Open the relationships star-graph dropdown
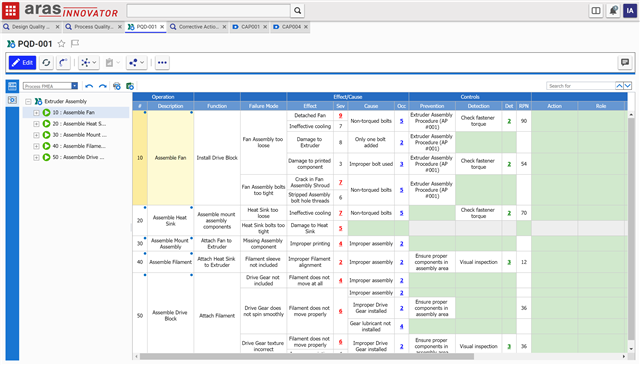 pos(89,62)
